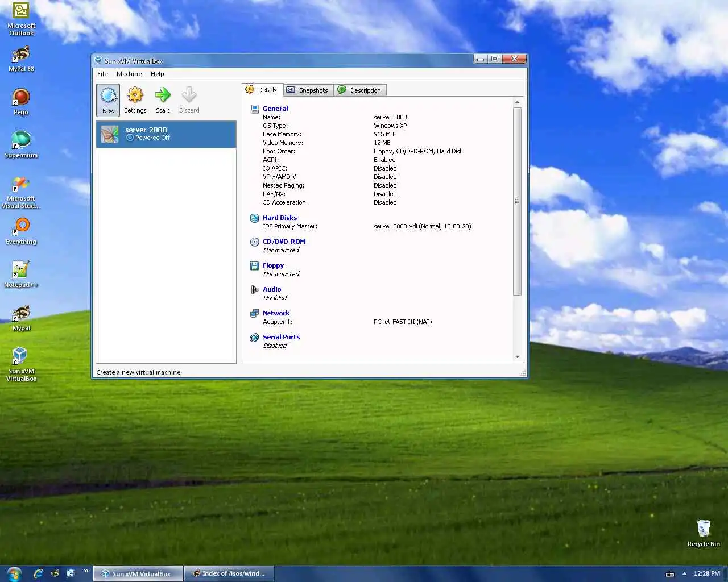Screen dimensions: 728x582
Task: Open the Help menu
Action: point(158,74)
